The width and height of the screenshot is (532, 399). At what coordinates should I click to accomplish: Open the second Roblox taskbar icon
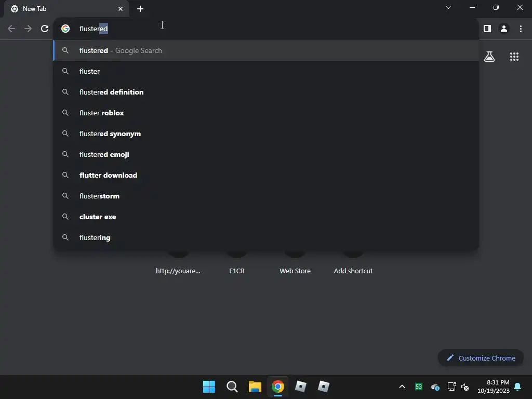(323, 387)
